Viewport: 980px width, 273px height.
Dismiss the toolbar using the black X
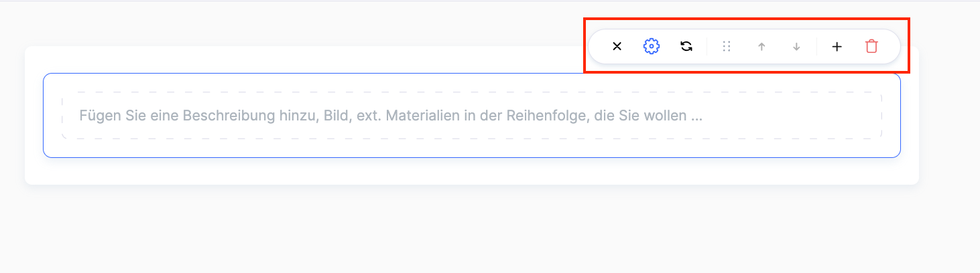coord(617,47)
